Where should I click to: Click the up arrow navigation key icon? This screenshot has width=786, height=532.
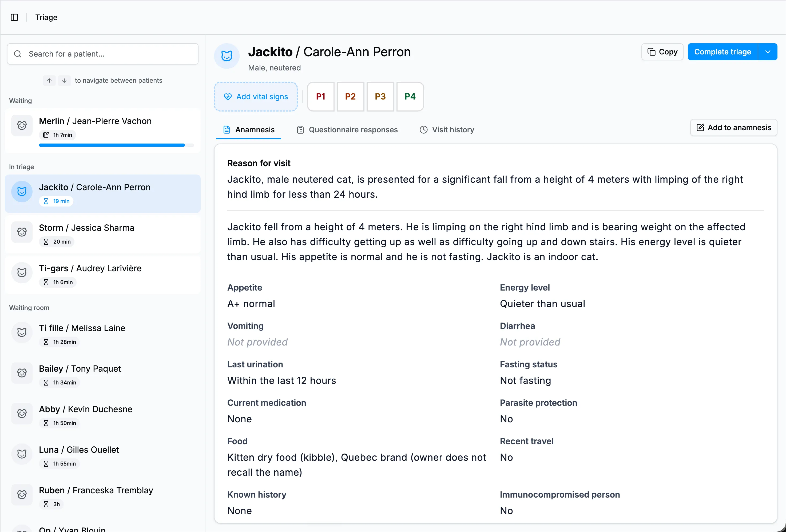(x=49, y=81)
